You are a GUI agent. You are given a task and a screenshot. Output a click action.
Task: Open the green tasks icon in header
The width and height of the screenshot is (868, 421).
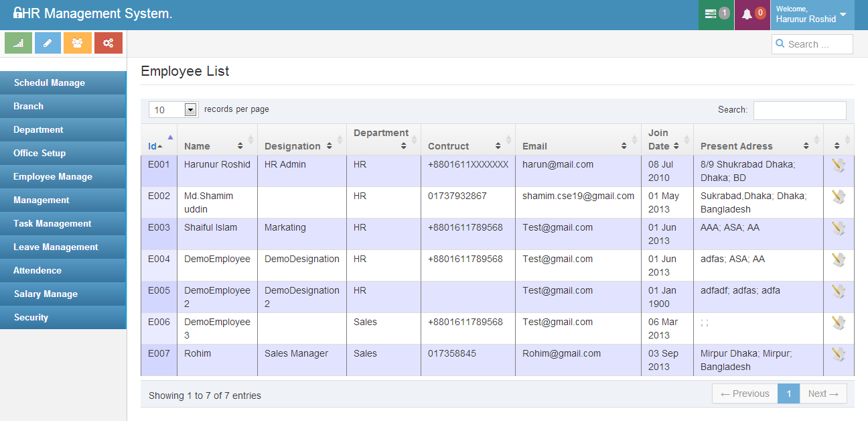point(716,14)
